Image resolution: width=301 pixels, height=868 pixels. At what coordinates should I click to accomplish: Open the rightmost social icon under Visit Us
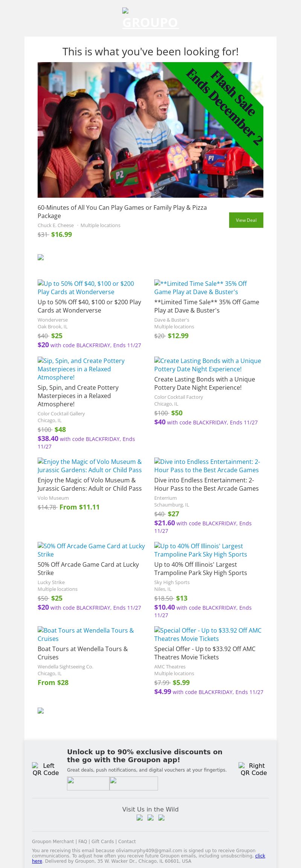point(161,818)
